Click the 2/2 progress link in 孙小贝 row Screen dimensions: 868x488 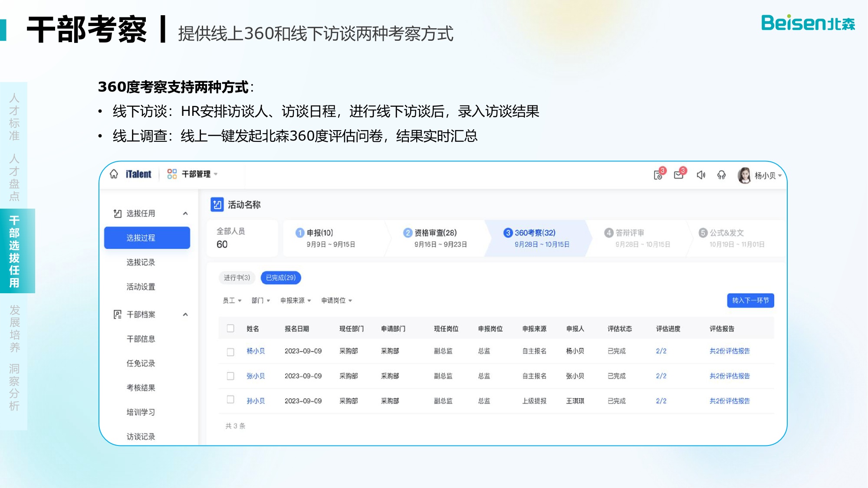tap(661, 401)
